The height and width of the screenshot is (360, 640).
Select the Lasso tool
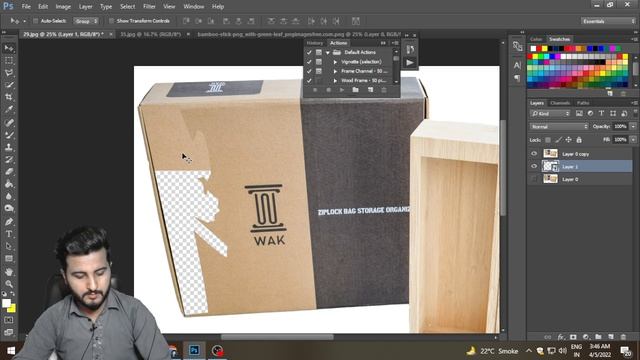(9, 73)
